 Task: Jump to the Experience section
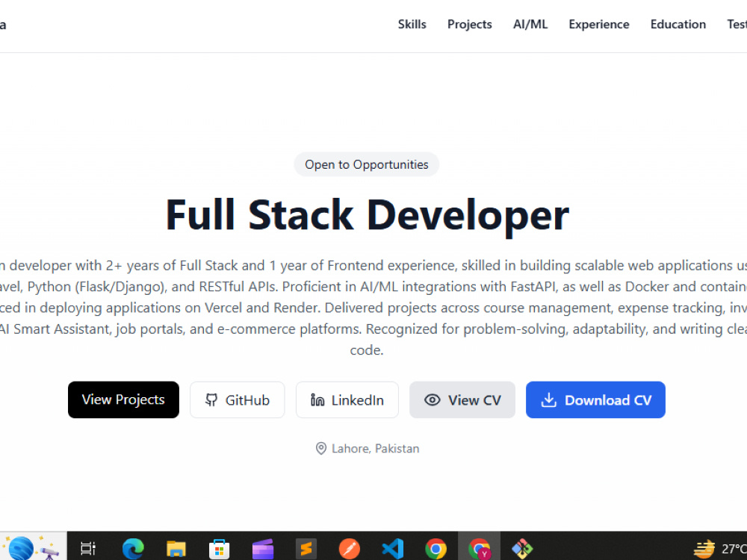click(599, 25)
